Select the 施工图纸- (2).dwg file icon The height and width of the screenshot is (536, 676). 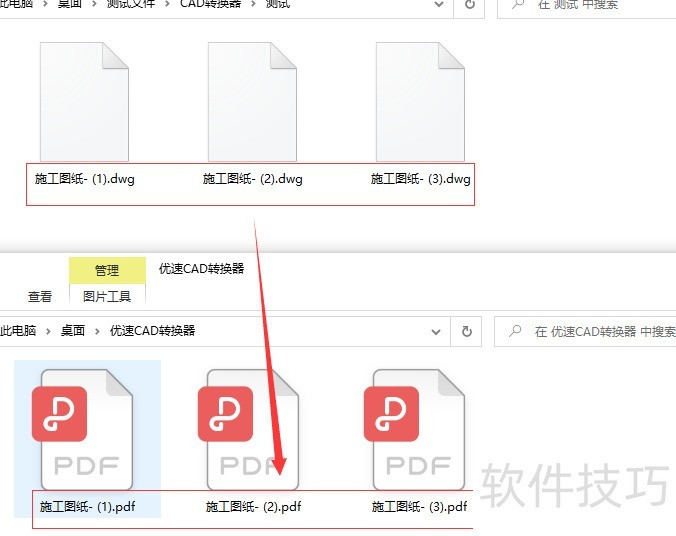252,101
